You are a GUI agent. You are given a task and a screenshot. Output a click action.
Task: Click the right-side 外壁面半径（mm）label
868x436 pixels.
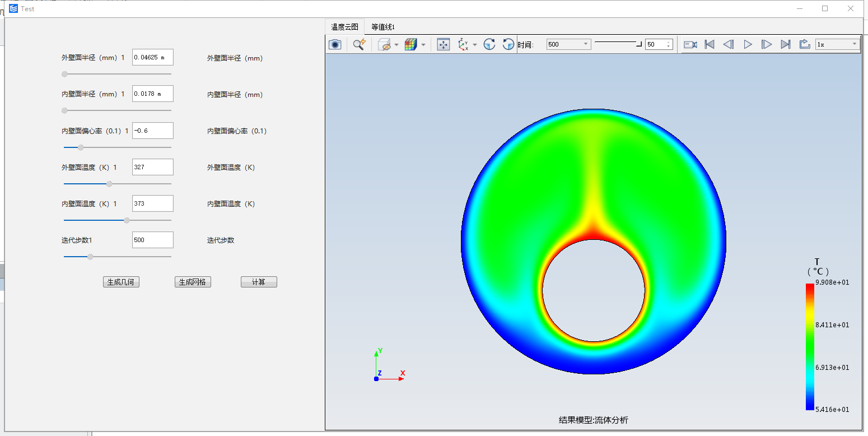tap(235, 58)
